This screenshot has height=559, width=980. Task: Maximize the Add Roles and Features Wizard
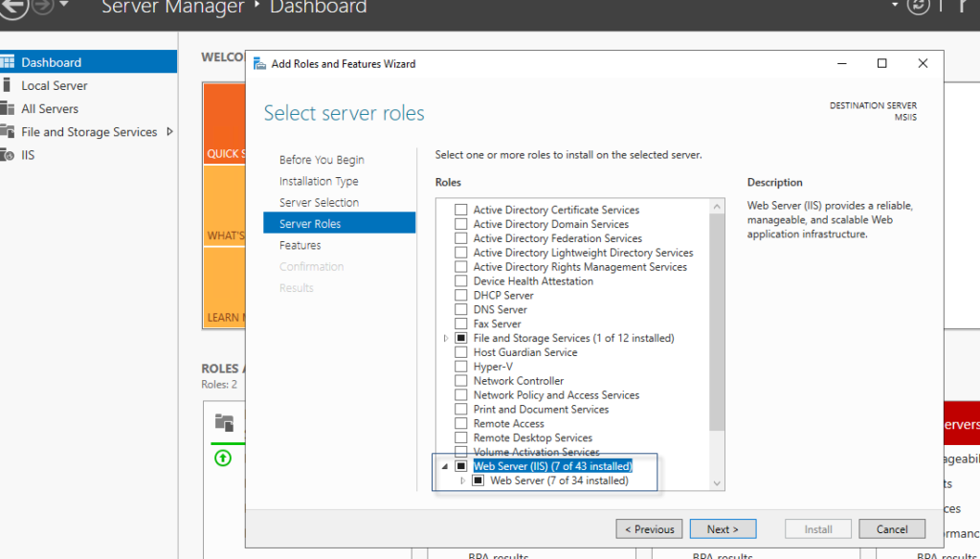(x=881, y=63)
